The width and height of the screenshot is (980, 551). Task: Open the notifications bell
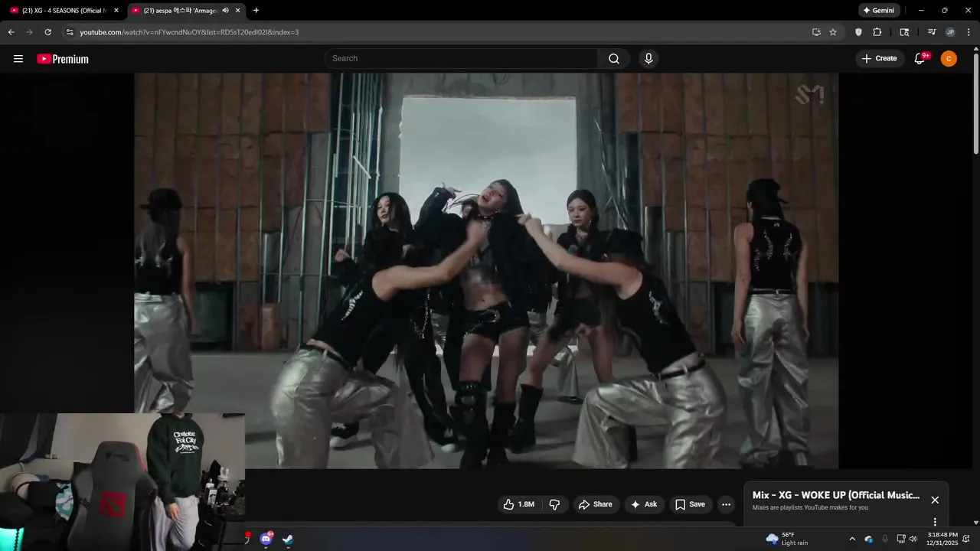[x=920, y=59]
